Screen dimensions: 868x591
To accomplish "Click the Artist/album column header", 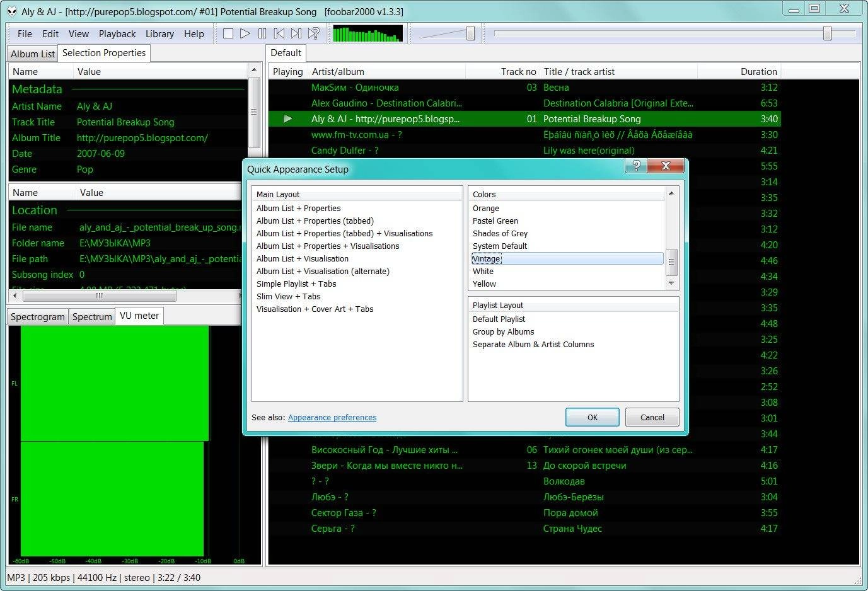I will (x=387, y=72).
